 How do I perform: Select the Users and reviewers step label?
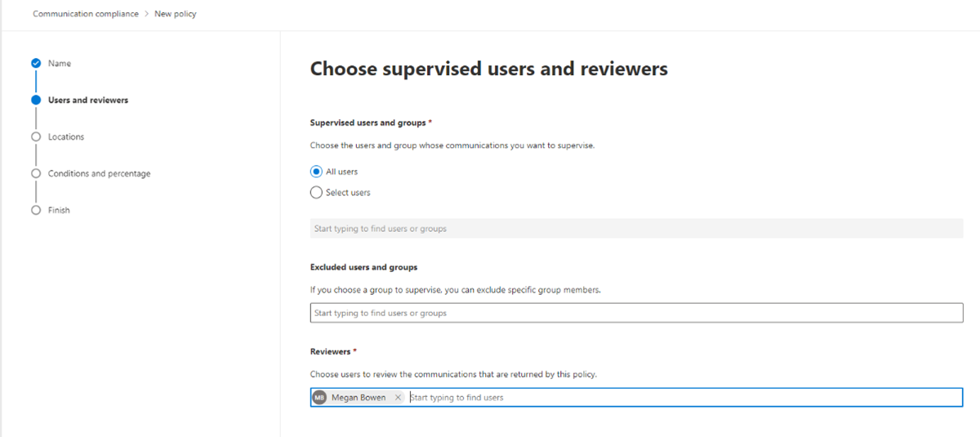click(x=88, y=100)
